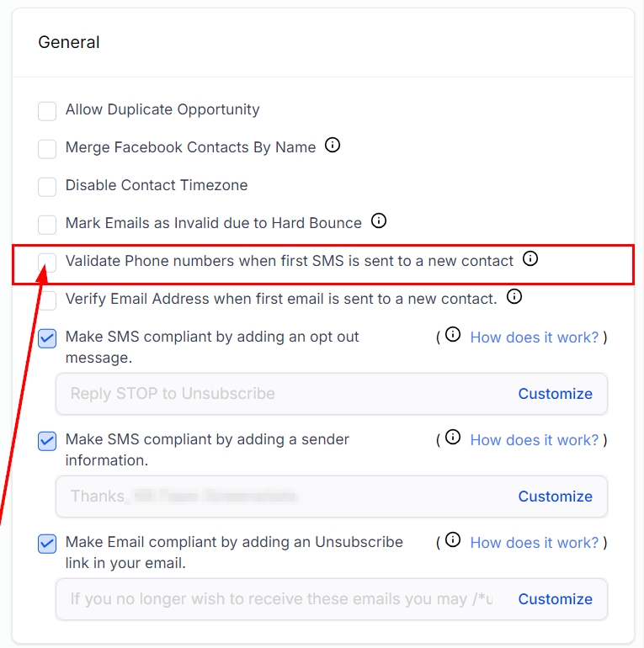Check Validate Phone numbers option
The height and width of the screenshot is (648, 644).
click(48, 263)
